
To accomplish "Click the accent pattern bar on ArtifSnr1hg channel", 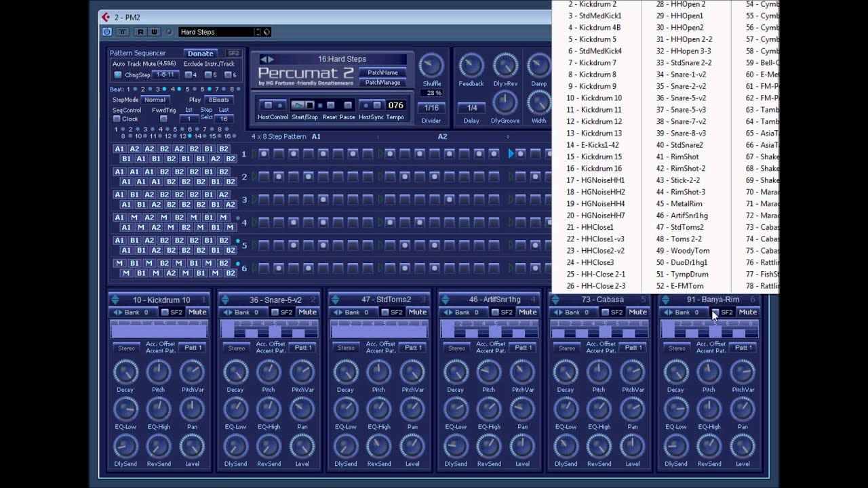I will [489, 329].
